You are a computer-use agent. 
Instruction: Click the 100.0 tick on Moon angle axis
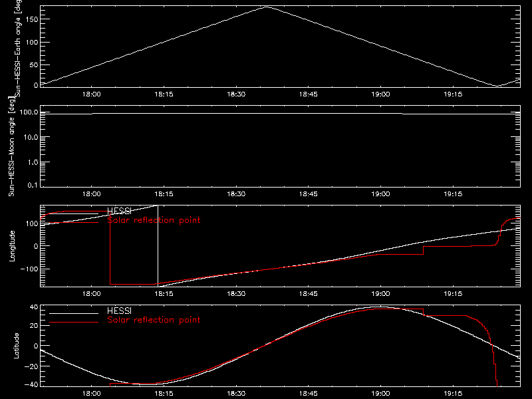coord(29,112)
